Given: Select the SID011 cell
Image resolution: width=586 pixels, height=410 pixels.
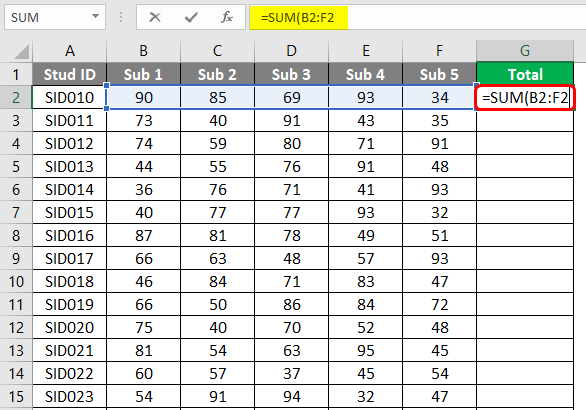Looking at the screenshot, I should 70,120.
